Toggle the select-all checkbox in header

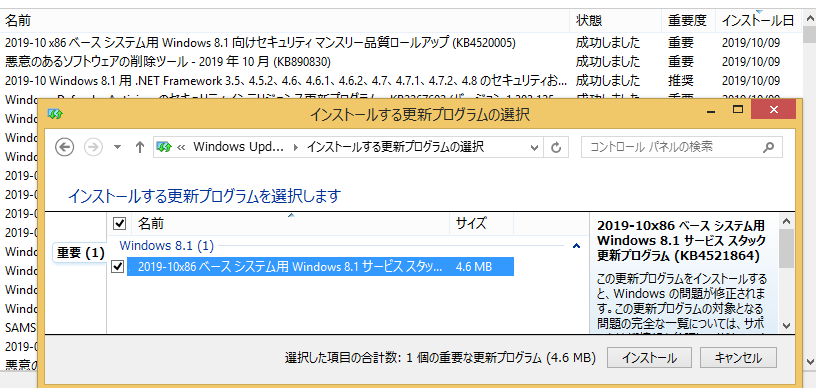coord(119,224)
